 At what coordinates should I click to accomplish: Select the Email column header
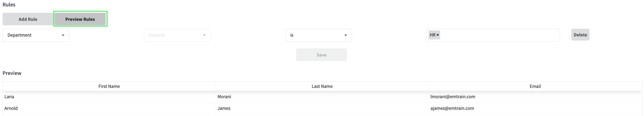535,86
